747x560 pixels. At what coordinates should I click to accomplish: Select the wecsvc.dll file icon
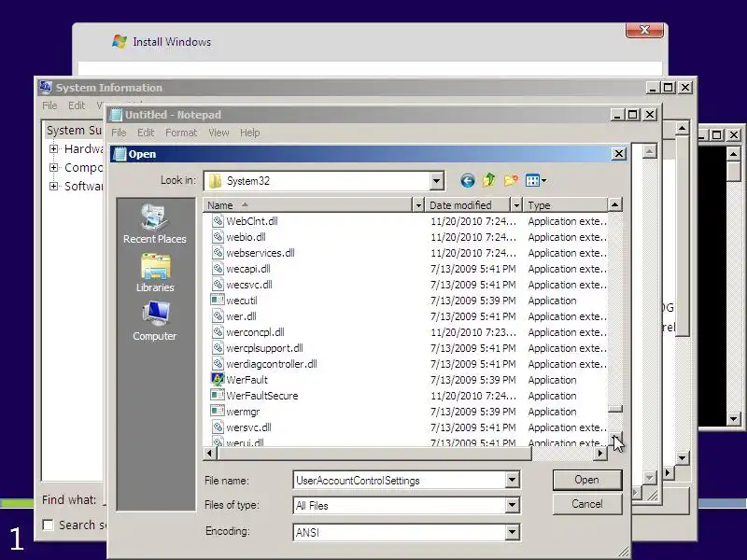[x=218, y=285]
